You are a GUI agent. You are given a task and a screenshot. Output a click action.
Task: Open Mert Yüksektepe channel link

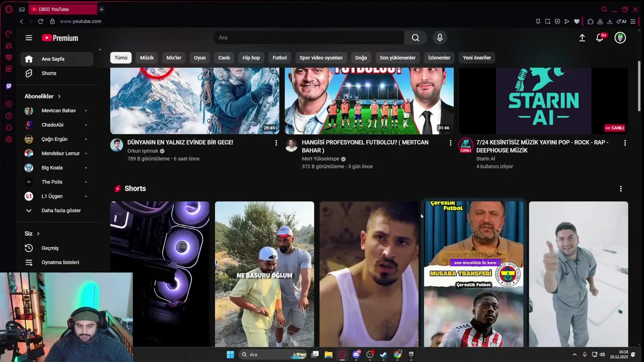coord(320,159)
